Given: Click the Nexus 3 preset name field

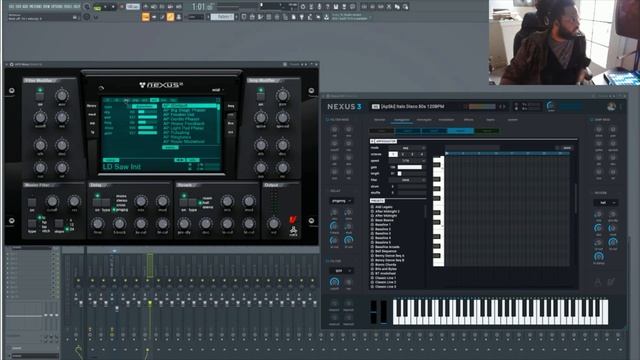Looking at the screenshot, I should [413, 107].
